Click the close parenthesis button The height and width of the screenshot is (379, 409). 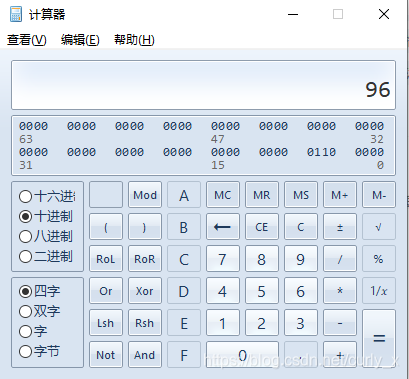(145, 227)
